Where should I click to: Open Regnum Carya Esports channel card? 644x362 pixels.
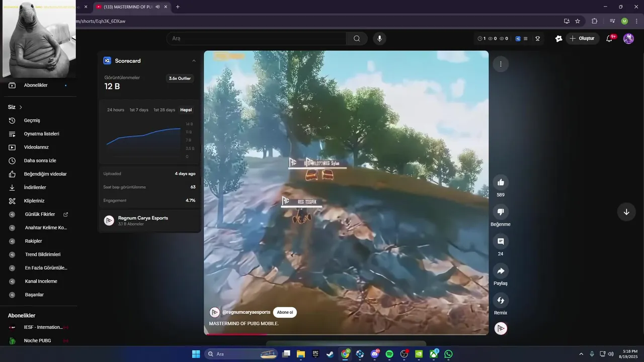pos(149,220)
